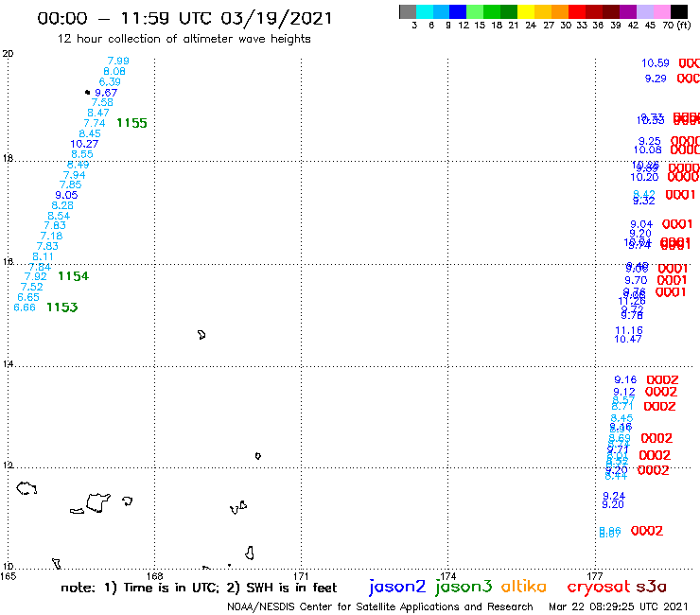Image resolution: width=700 pixels, height=615 pixels.
Task: Select the orange legend swatch
Action: tap(560, 11)
